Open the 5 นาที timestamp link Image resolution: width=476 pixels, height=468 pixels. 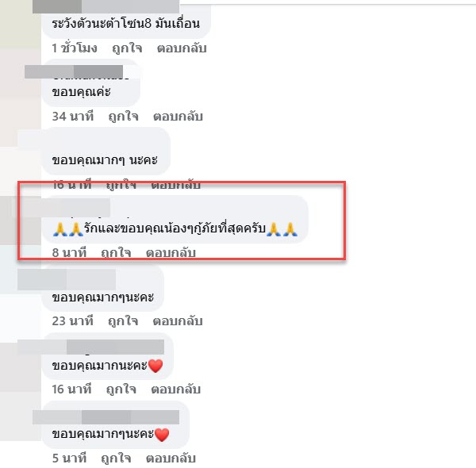coord(69,458)
